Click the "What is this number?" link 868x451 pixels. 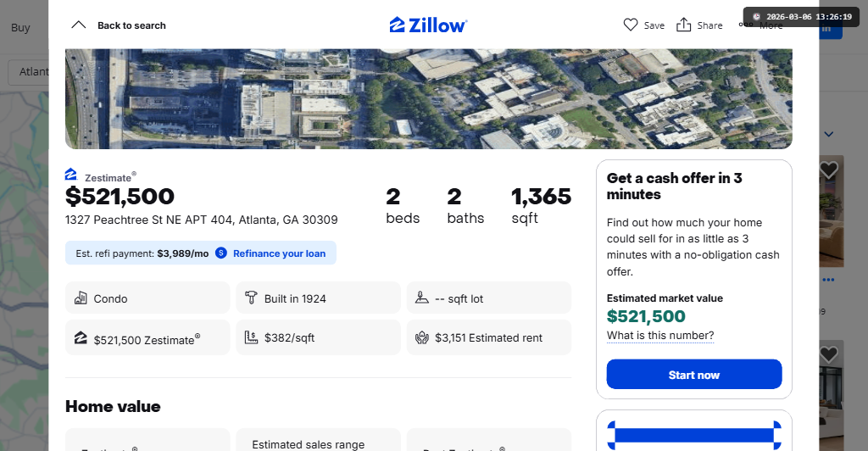pos(660,336)
